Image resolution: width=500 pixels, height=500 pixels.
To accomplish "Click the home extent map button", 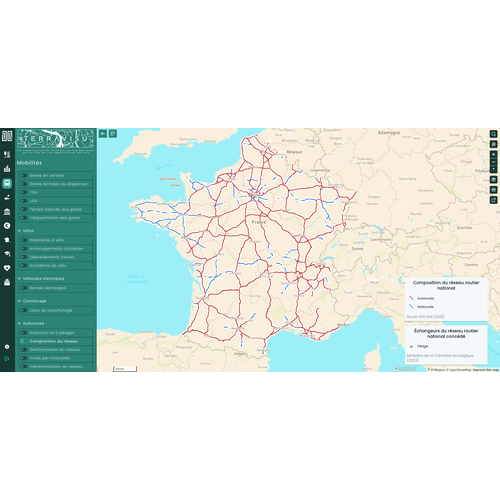I will pos(493,144).
